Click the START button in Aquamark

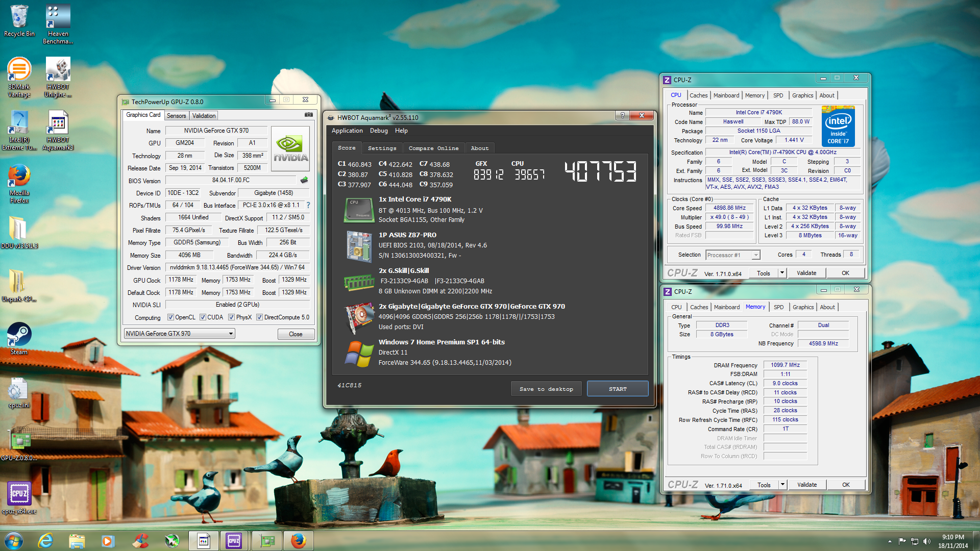click(618, 389)
